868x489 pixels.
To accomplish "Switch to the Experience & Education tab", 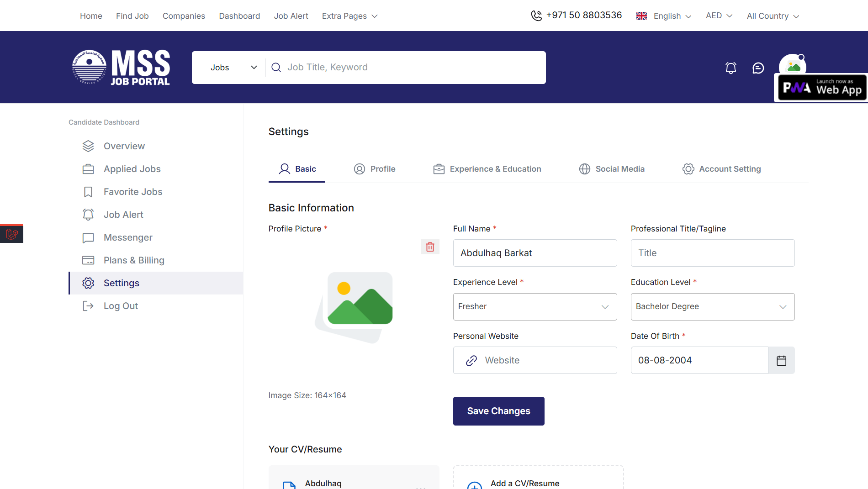I will (x=487, y=169).
